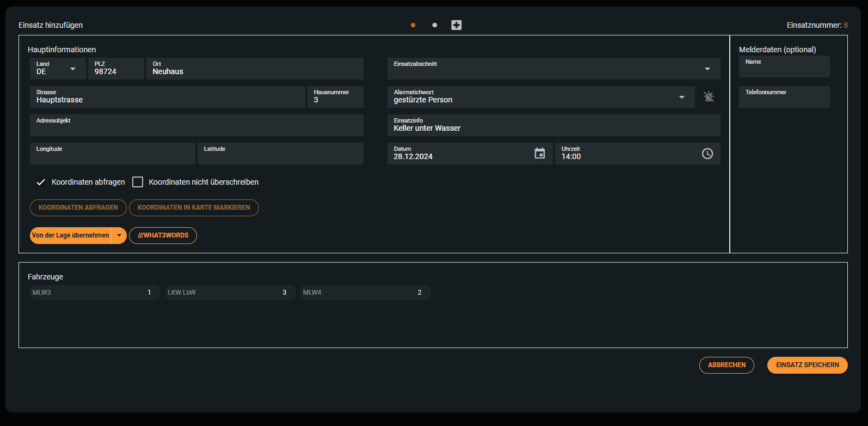Click into the Telefonnummer field

coord(784,98)
